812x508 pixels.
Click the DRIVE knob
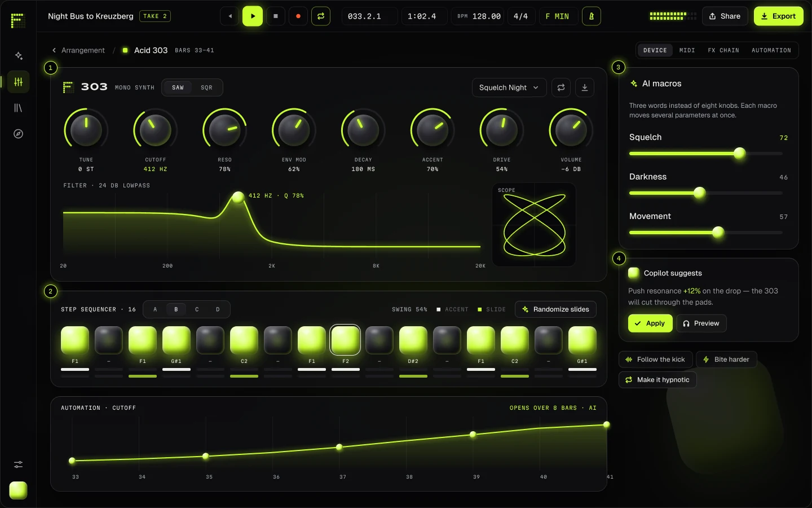(502, 130)
